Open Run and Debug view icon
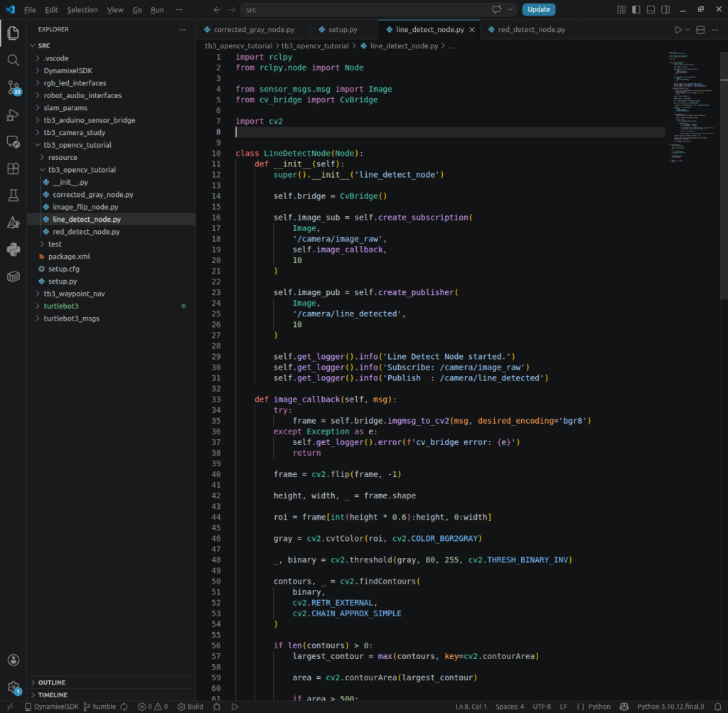 click(x=14, y=114)
